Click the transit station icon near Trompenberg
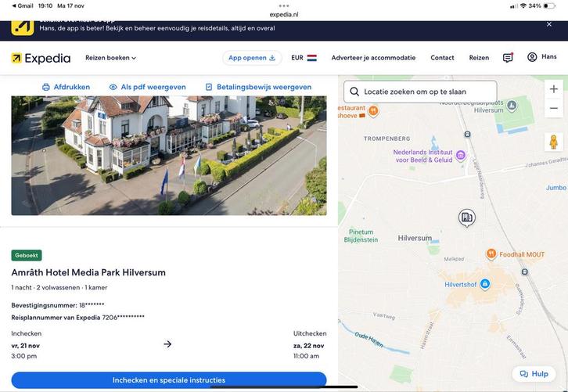Screen dimensions: 568x392 coord(468,135)
